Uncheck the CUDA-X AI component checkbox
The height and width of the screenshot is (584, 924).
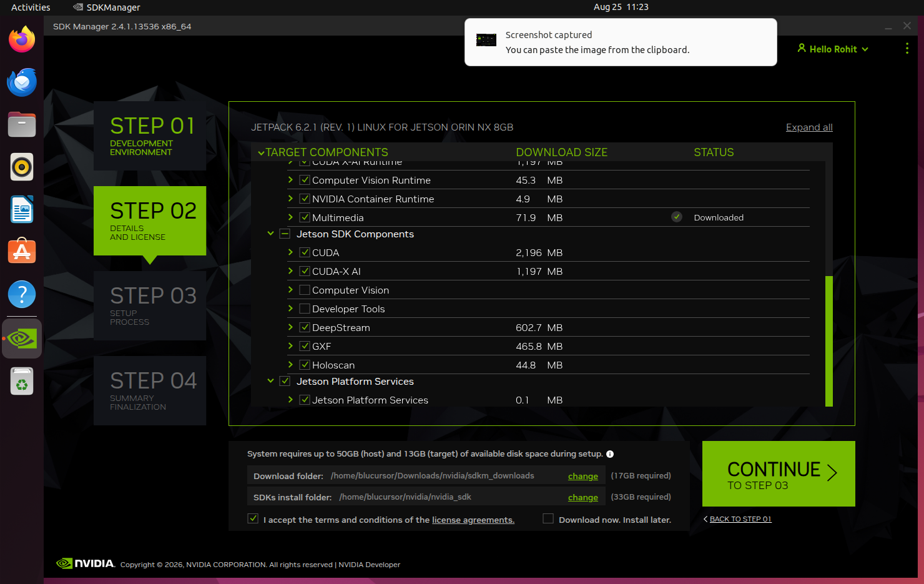click(x=305, y=271)
